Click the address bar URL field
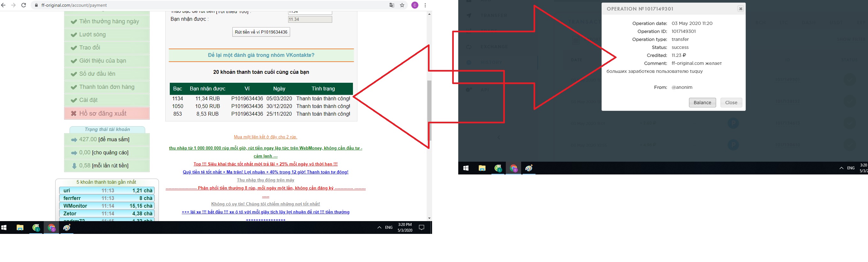This screenshot has width=868, height=262. (x=209, y=5)
